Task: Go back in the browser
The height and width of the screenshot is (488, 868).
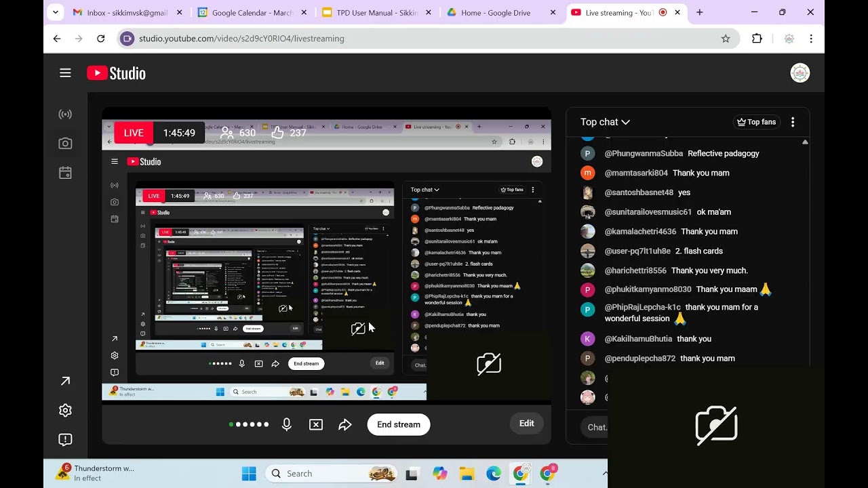Action: (57, 39)
